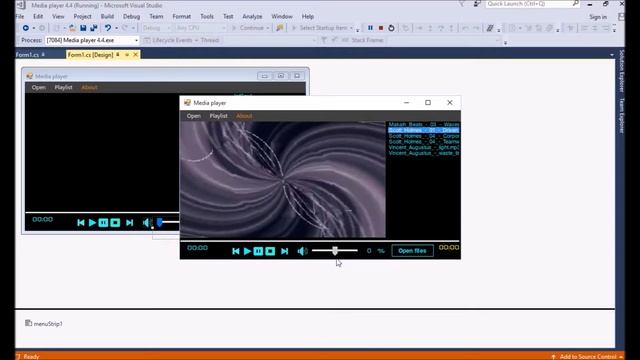The image size is (640, 360).
Task: Open the Build menu
Action: pos(107,17)
